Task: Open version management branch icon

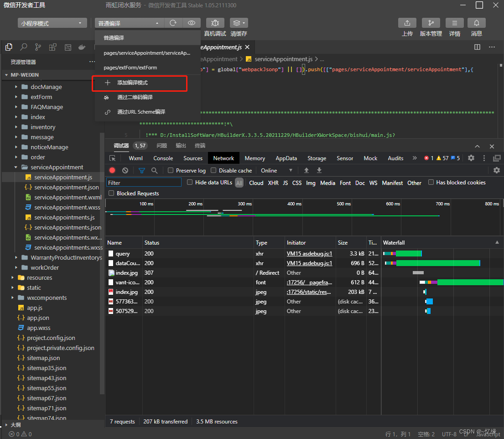Action: click(431, 23)
